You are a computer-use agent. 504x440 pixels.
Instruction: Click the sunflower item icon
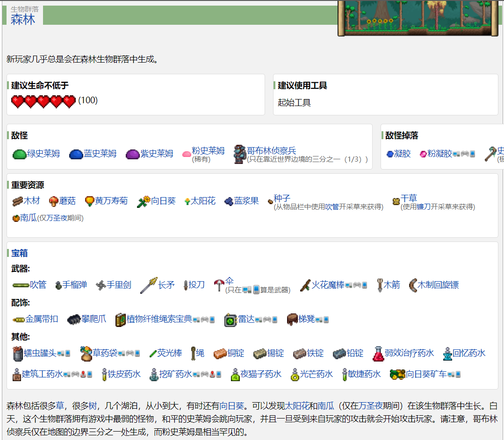144,201
